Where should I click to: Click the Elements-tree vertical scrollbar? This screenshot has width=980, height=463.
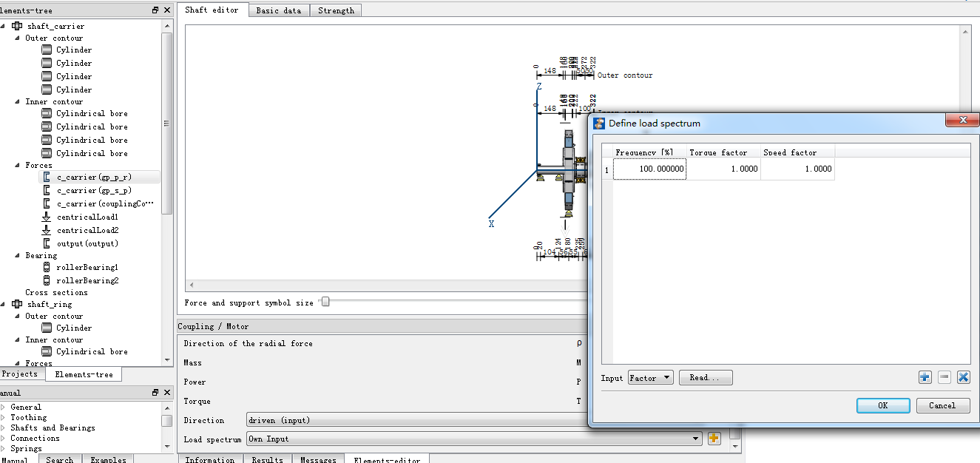pyautogui.click(x=167, y=123)
